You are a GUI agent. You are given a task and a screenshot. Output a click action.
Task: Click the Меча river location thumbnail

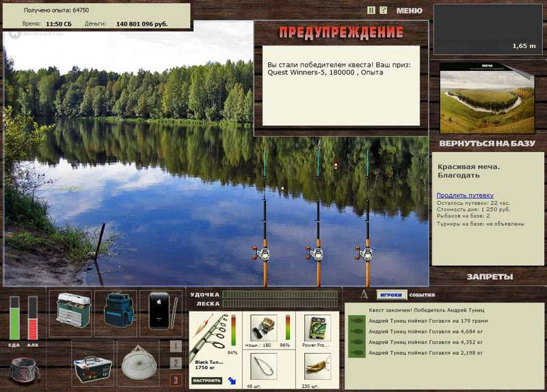click(x=487, y=98)
